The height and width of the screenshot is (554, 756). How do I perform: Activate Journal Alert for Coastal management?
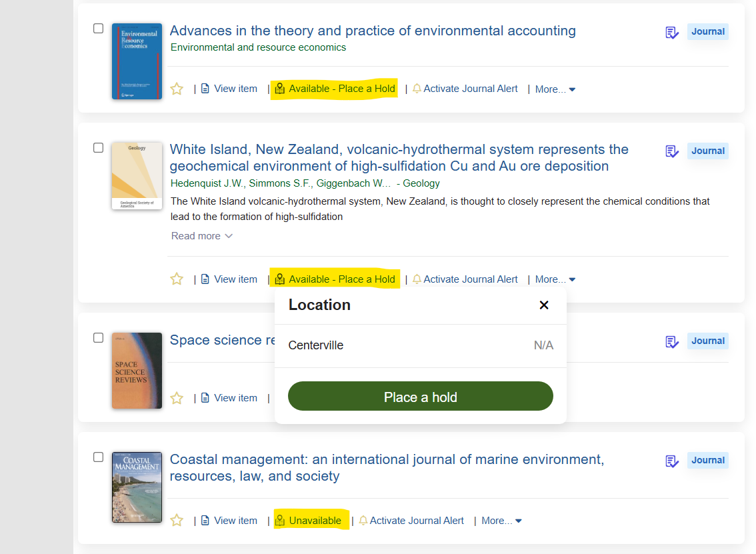[x=411, y=521]
